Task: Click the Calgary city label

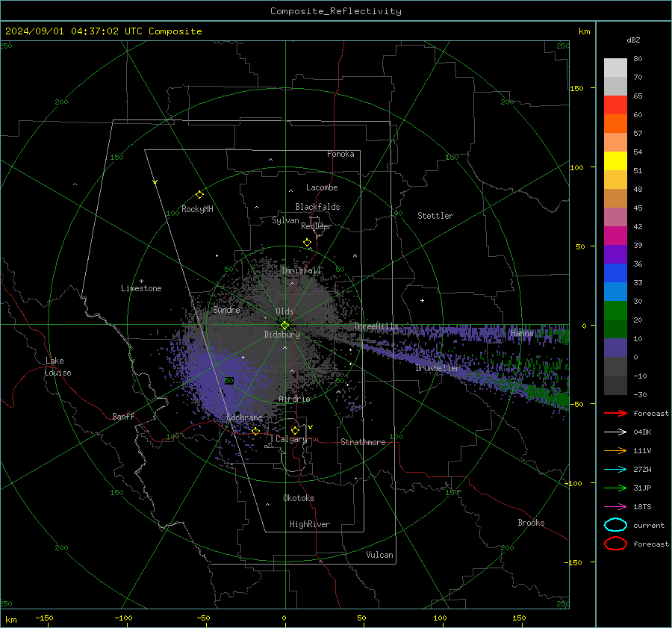Action: coord(291,439)
